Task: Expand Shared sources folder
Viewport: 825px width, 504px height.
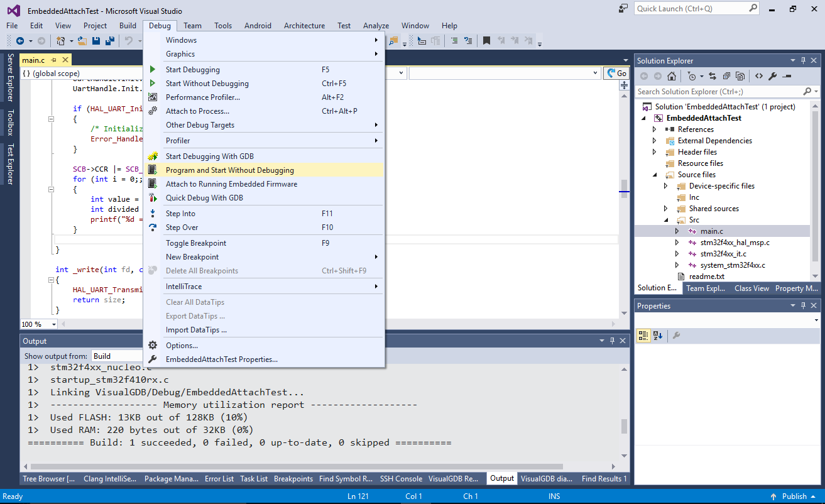Action: 665,209
